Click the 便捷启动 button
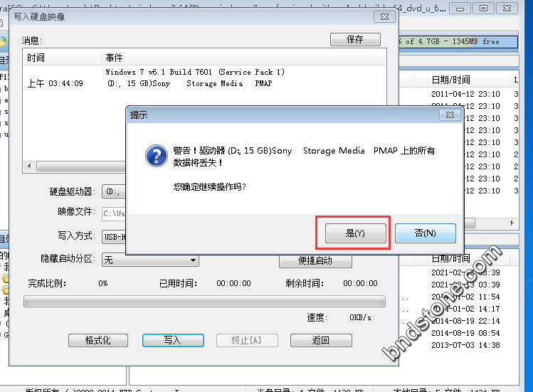Viewport: 533px width, 392px height. pyautogui.click(x=315, y=261)
